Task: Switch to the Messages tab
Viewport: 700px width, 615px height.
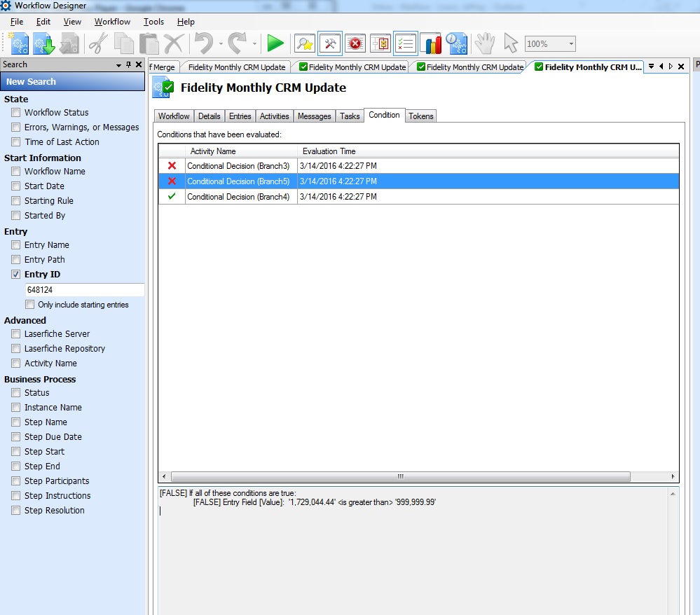Action: (315, 116)
